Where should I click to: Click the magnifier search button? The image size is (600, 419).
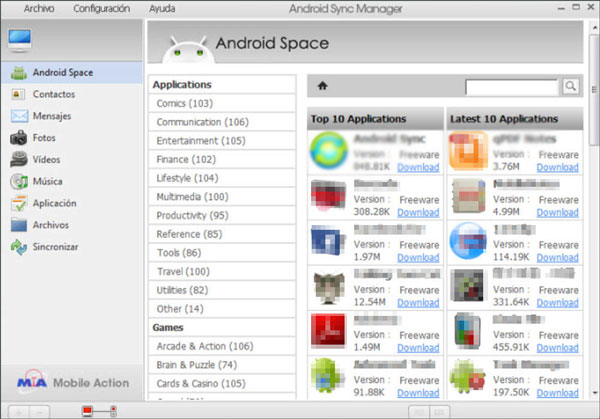571,86
